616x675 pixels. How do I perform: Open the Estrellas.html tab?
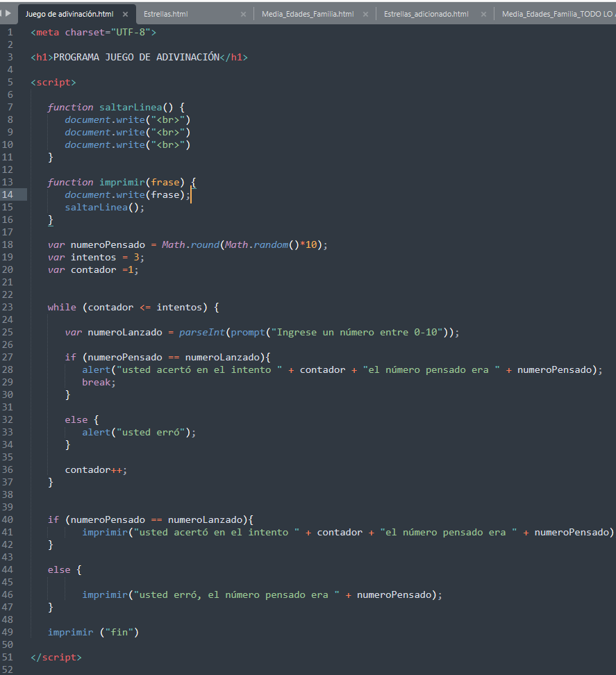point(166,14)
